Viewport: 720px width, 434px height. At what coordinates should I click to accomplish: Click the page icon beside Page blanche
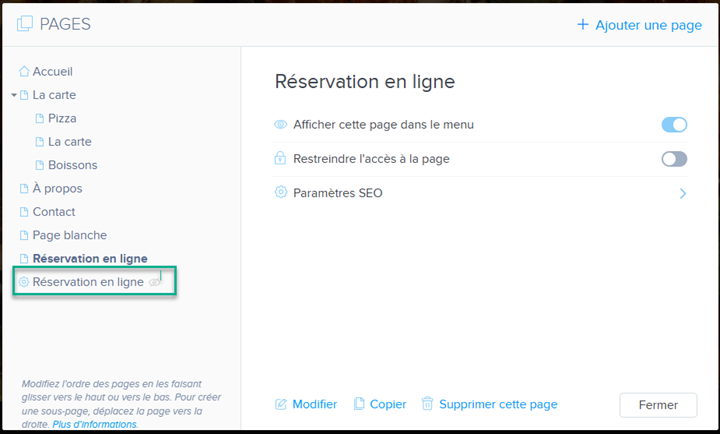click(24, 235)
